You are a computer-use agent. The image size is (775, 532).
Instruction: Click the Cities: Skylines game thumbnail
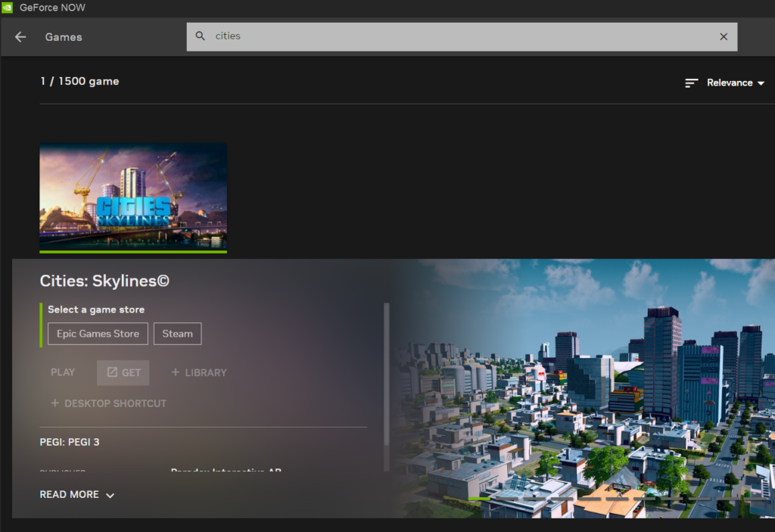(x=132, y=197)
